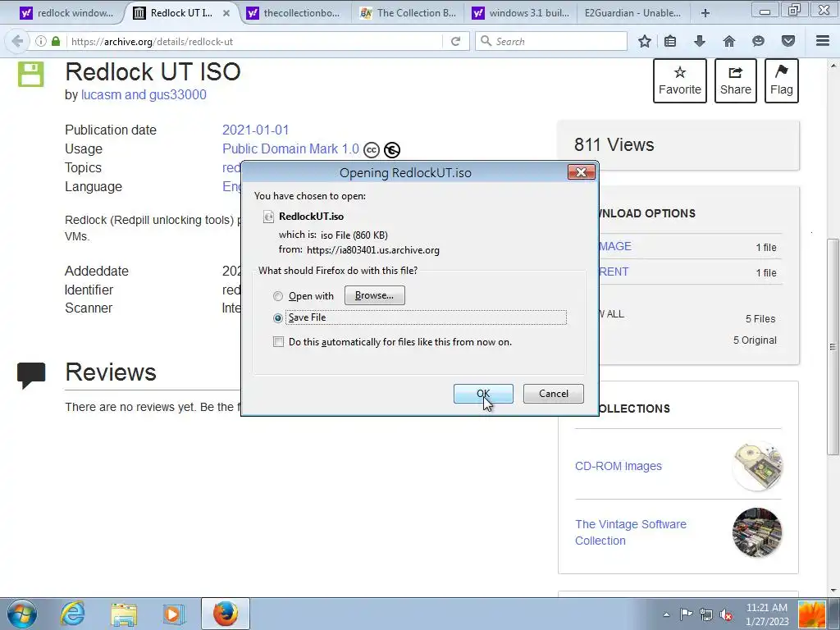The width and height of the screenshot is (840, 630).
Task: Switch to 'The Collection B...' tab
Action: click(409, 13)
